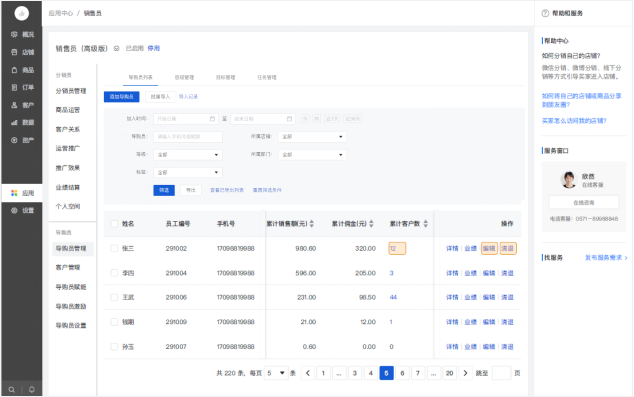Click the 在线咨询 button in service window
Screen dimensions: 634x397
[x=584, y=203]
